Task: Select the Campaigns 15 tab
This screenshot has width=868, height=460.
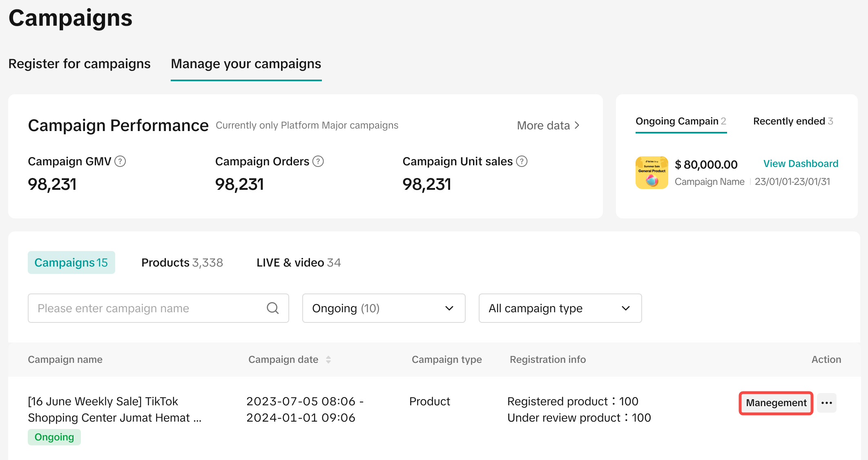Action: click(71, 262)
